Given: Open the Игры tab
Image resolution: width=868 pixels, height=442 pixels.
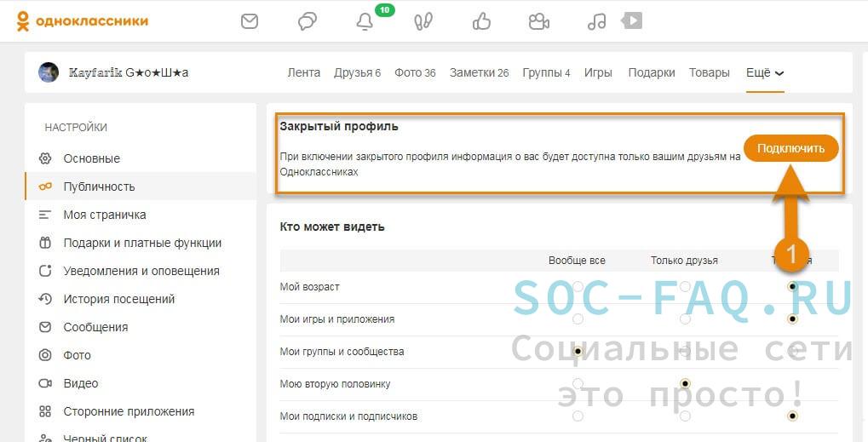Looking at the screenshot, I should pos(598,72).
